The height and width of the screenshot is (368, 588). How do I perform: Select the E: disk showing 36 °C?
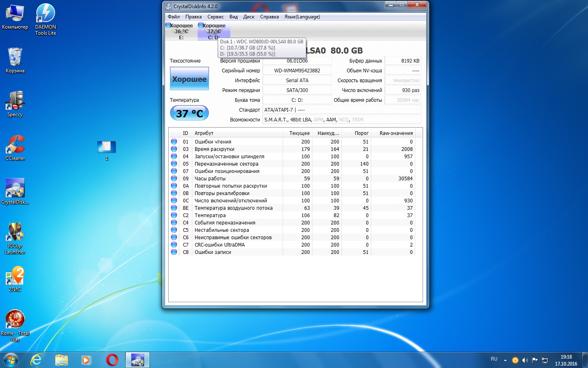pos(181,31)
